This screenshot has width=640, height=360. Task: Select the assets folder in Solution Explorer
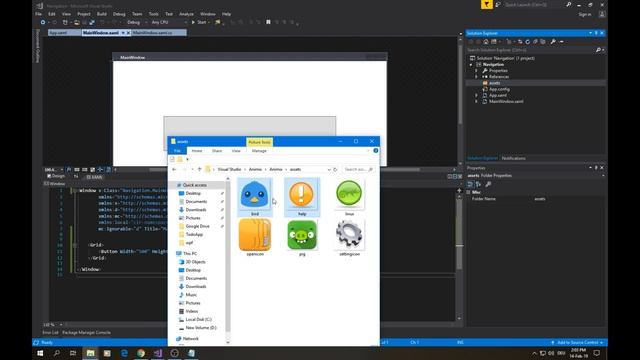494,83
